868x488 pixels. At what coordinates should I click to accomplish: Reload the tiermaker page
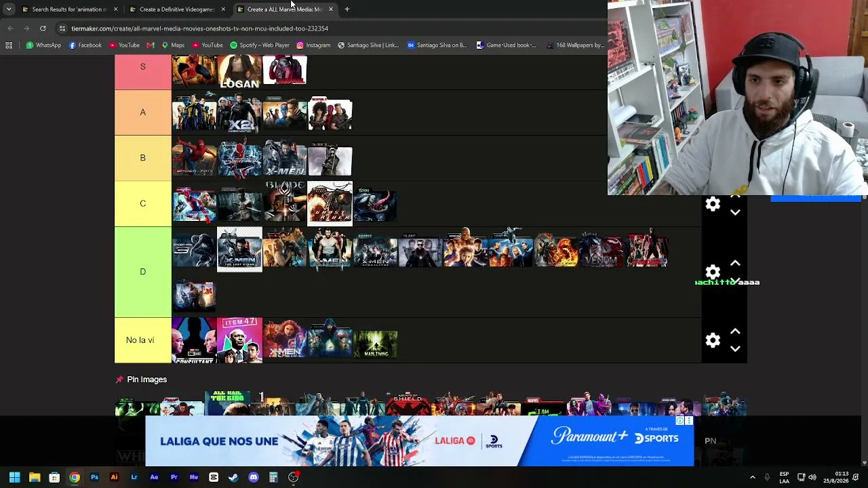pos(43,28)
